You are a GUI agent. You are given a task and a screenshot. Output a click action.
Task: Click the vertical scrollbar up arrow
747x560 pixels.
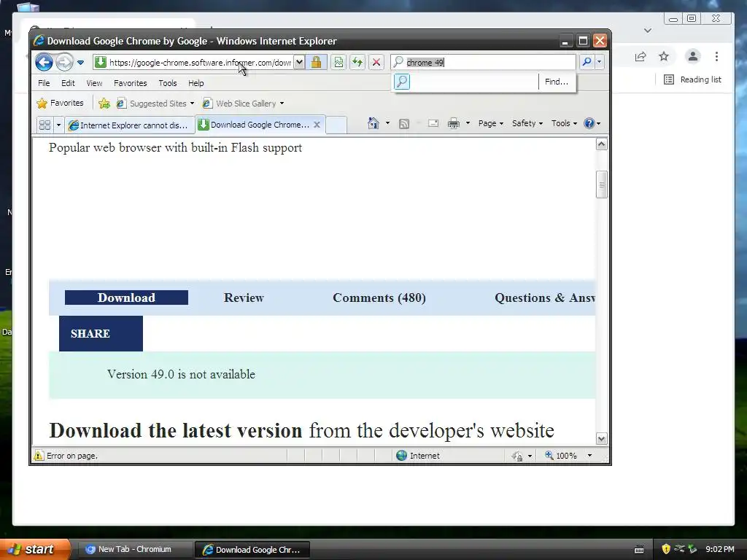(x=602, y=144)
